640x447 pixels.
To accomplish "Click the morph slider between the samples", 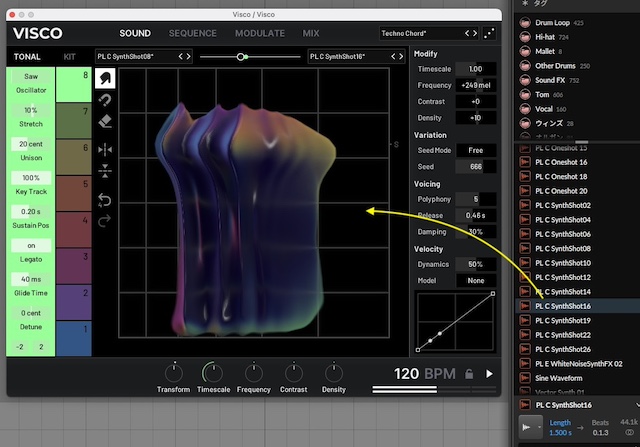I will [x=242, y=57].
